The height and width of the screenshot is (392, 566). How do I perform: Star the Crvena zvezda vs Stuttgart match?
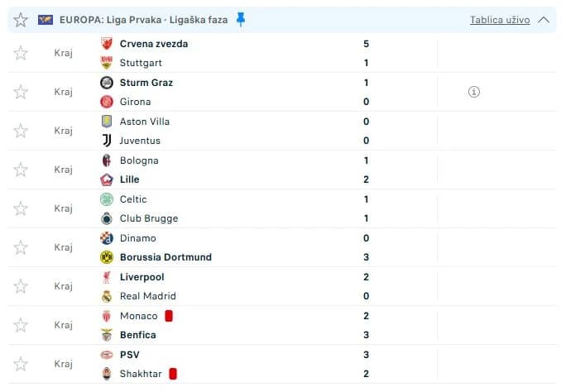(21, 53)
